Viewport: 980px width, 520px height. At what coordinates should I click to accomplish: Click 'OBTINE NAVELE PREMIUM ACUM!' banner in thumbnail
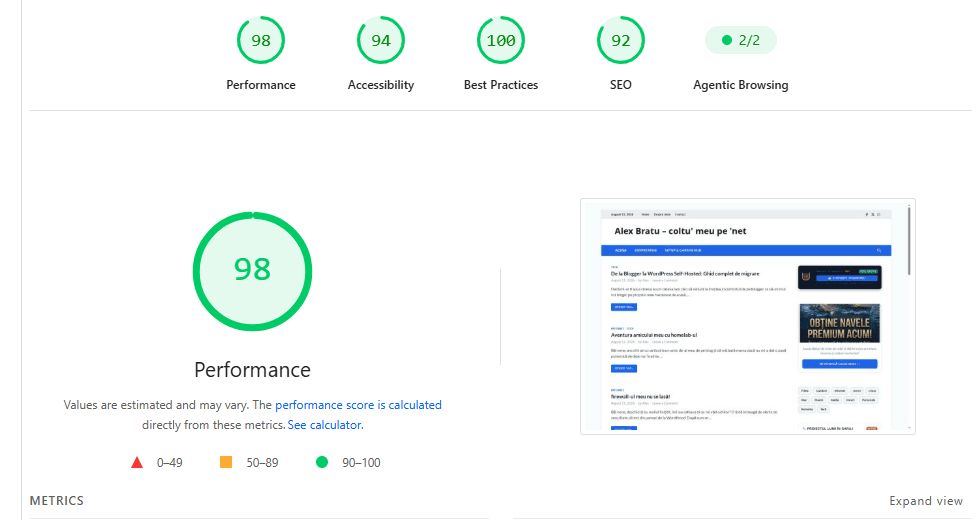[839, 324]
